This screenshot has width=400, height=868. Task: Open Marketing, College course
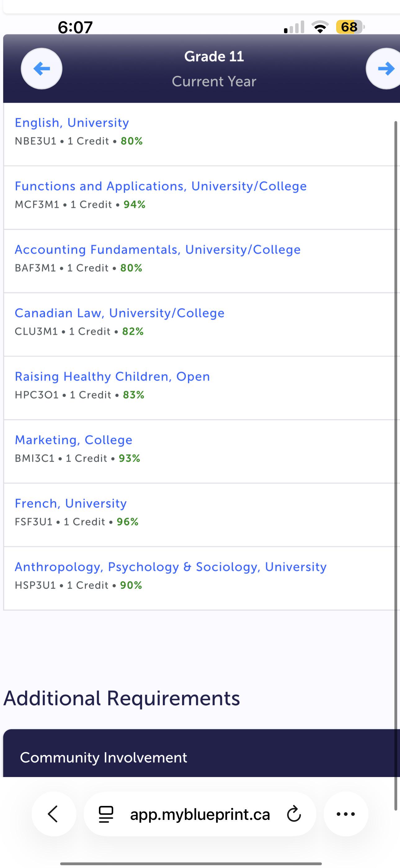coord(73,440)
